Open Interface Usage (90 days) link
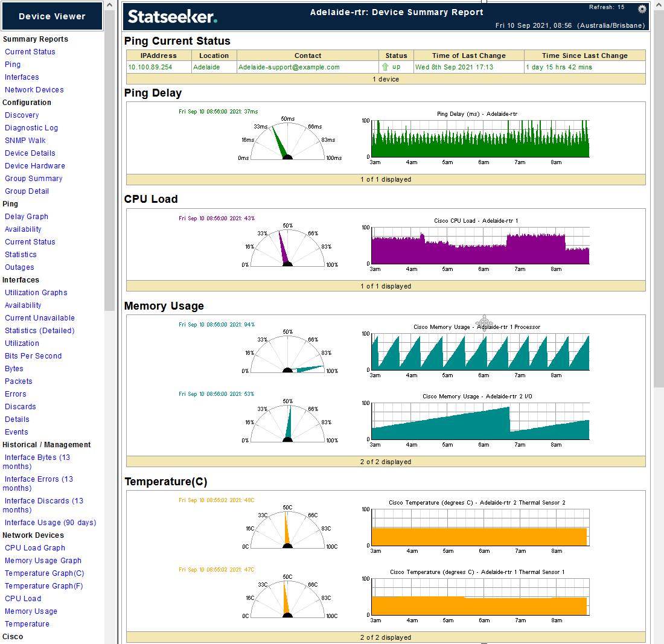Screen dimensions: 664x644 pos(50,523)
